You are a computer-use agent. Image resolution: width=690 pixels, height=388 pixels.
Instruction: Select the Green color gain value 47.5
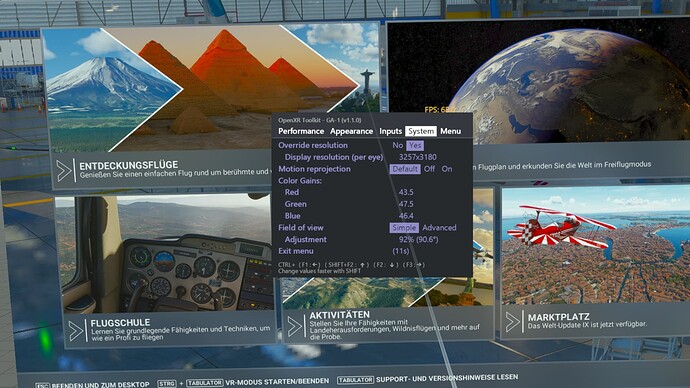(406, 204)
